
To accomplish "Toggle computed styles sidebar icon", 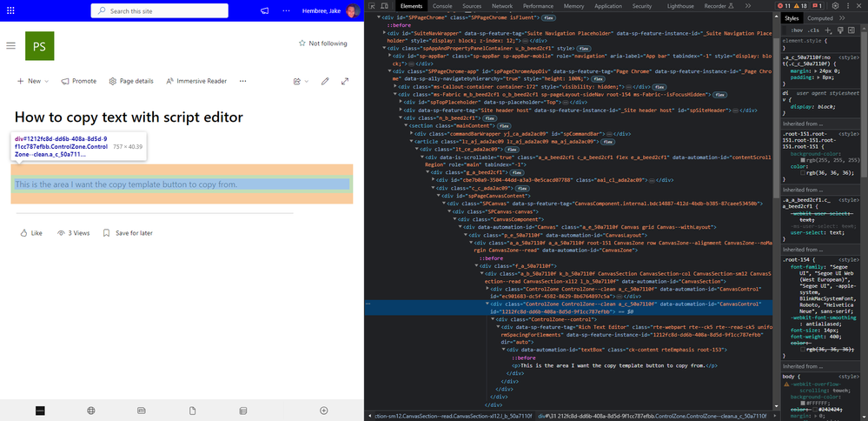I will [x=851, y=30].
